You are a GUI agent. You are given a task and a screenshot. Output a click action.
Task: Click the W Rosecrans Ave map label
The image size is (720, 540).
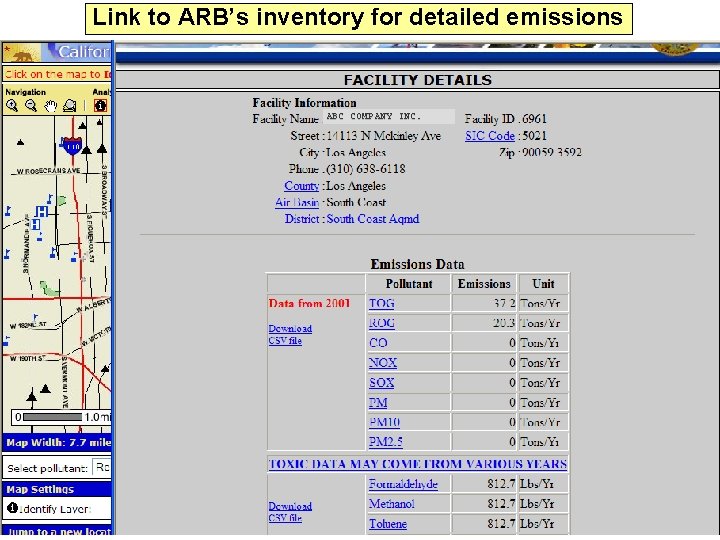[48, 171]
